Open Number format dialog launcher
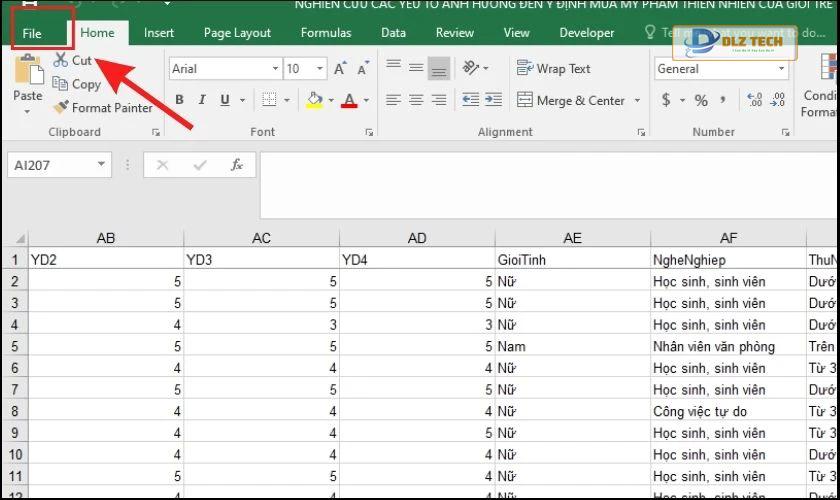The image size is (840, 500). (x=785, y=132)
